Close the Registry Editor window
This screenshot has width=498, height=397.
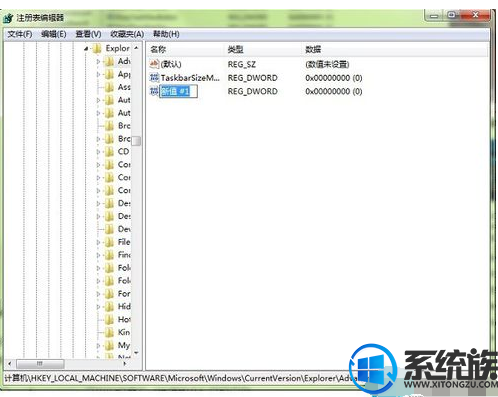pos(476,15)
